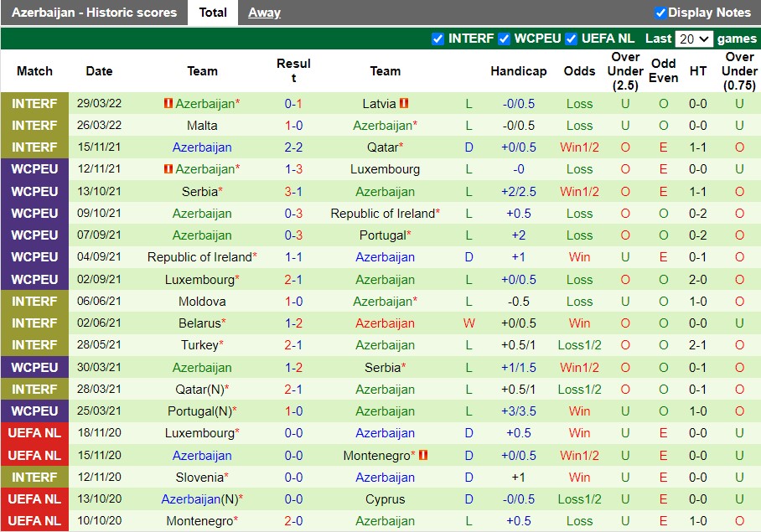Open the Malta team link
The image size is (761, 532).
[x=202, y=126]
